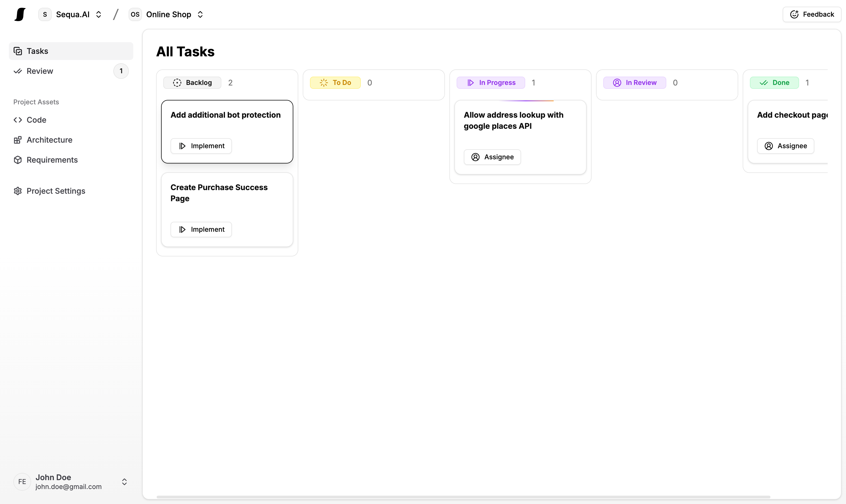Click the Requirements cube icon
The height and width of the screenshot is (504, 846).
point(18,160)
